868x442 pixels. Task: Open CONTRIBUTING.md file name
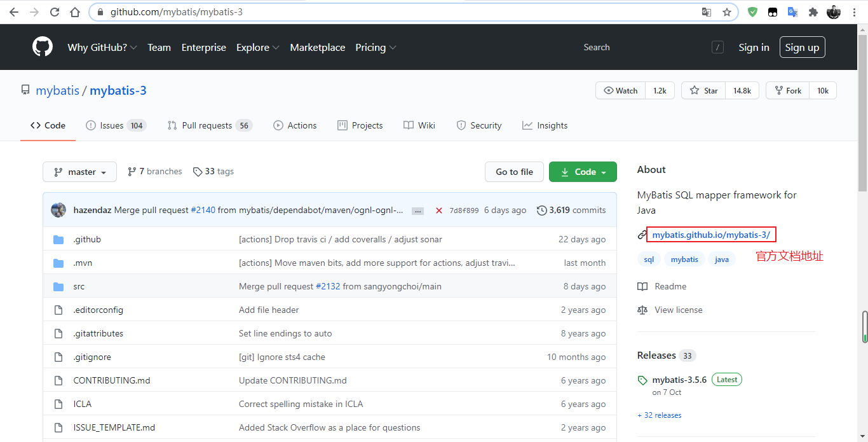112,381
